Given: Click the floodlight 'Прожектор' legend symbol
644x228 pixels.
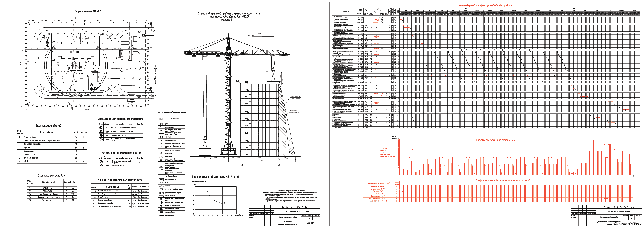Looking at the screenshot, I should [161, 153].
